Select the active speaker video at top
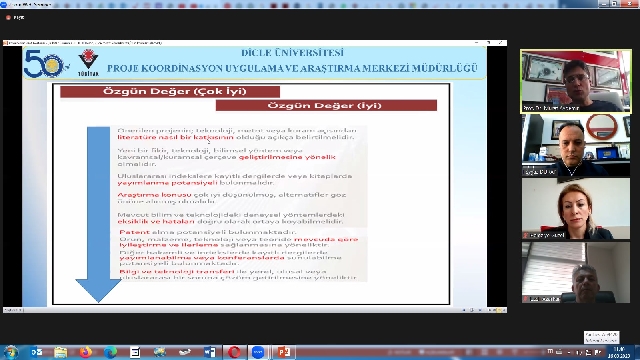This screenshot has width=640, height=360. (576, 81)
